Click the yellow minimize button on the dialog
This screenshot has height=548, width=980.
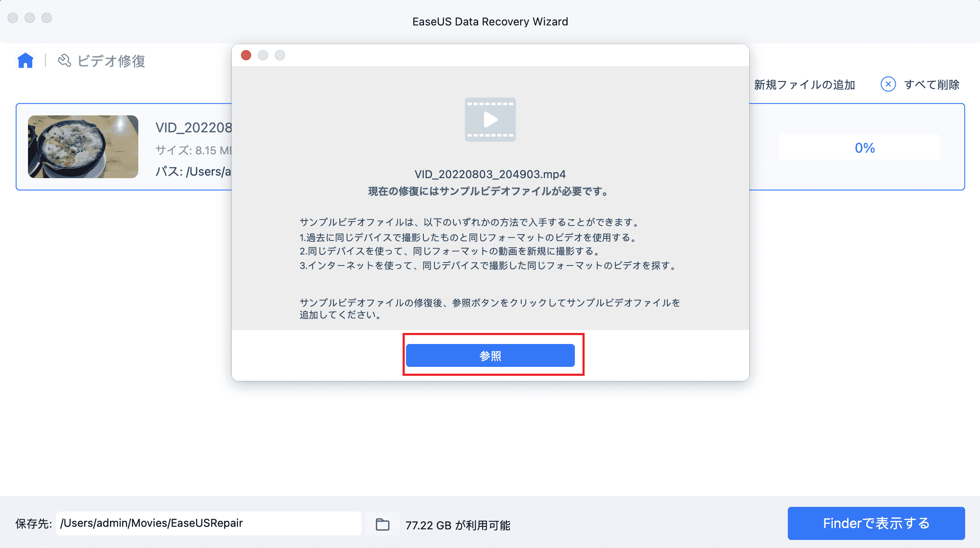[x=263, y=55]
